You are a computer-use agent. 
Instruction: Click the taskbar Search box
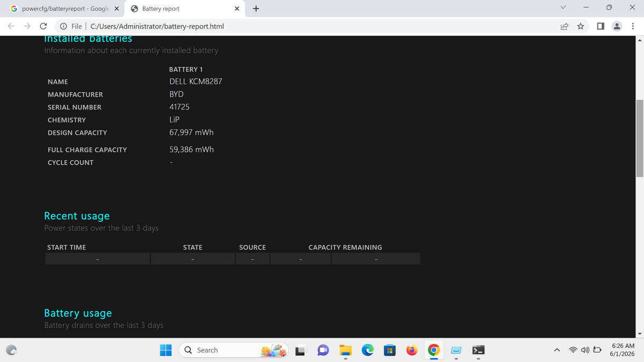233,350
